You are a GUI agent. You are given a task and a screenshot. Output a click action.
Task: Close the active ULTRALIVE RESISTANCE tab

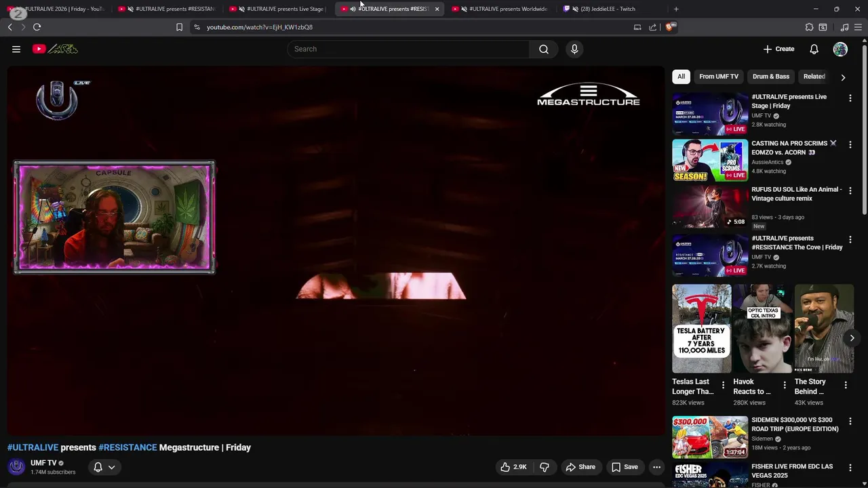[437, 9]
